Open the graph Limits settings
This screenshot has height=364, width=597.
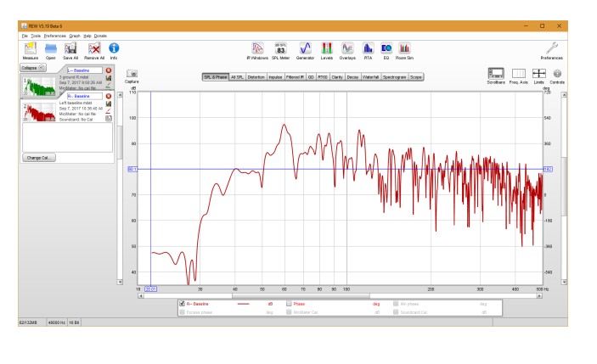(x=538, y=76)
